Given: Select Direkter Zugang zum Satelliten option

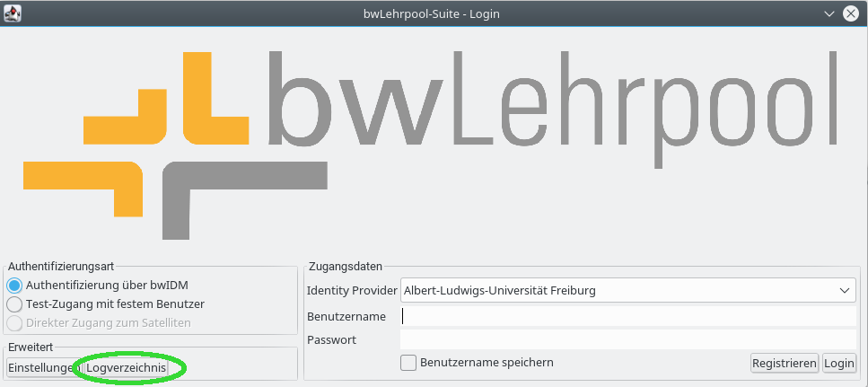Looking at the screenshot, I should coord(14,323).
